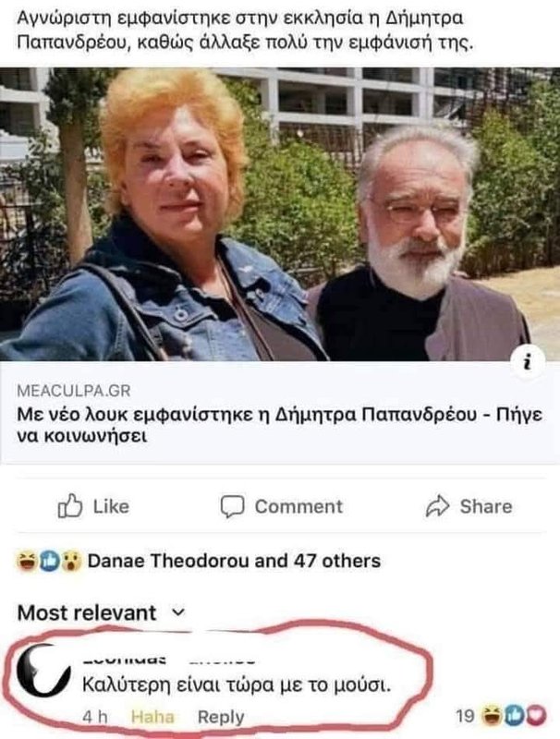560x739 pixels.
Task: Expand the Most relevant sort chevron
Action: [178, 612]
